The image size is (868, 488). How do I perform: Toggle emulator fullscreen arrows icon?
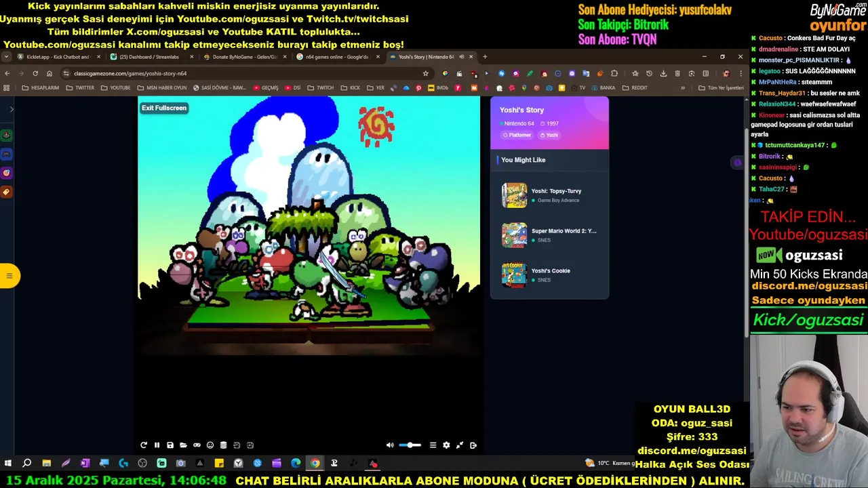coord(460,445)
